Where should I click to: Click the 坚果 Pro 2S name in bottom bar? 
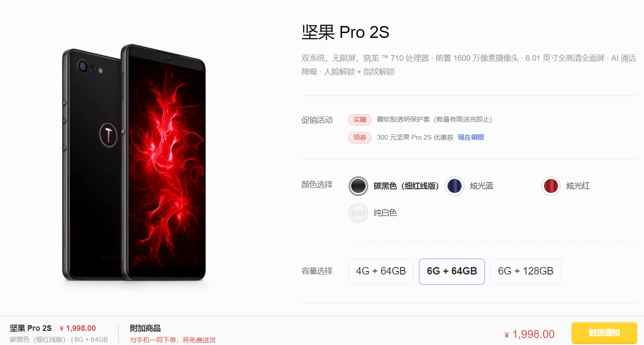click(x=31, y=328)
